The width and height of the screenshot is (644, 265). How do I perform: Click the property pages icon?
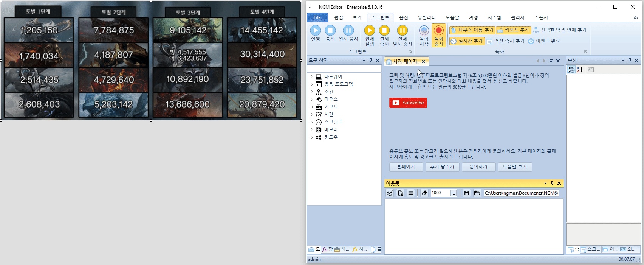591,70
